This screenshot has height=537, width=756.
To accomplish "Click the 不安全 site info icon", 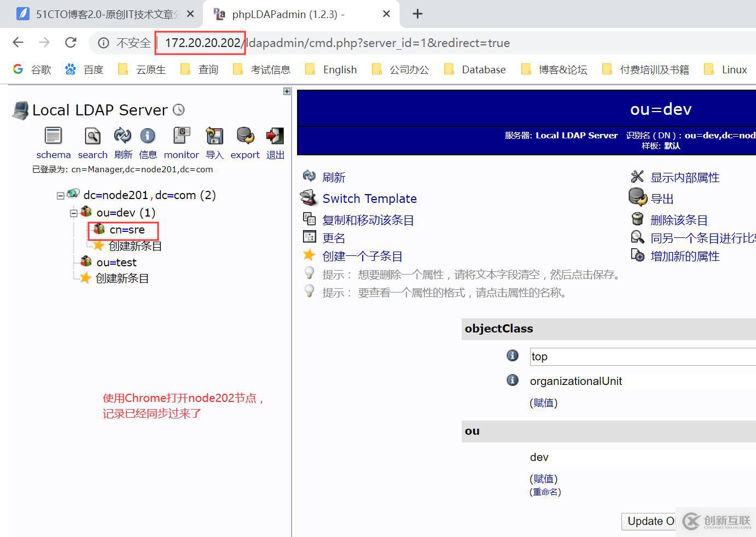I will pos(103,43).
